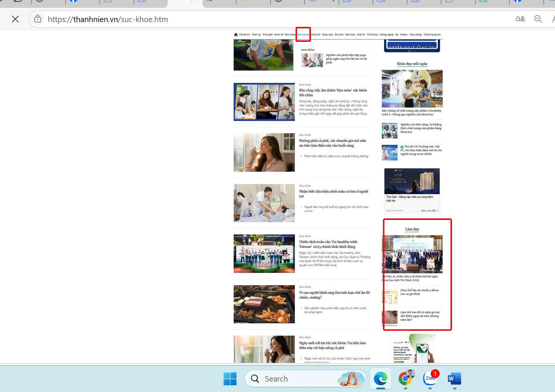Click the zoom out magnifier icon
Screen dimensions: 555x392
[538, 19]
